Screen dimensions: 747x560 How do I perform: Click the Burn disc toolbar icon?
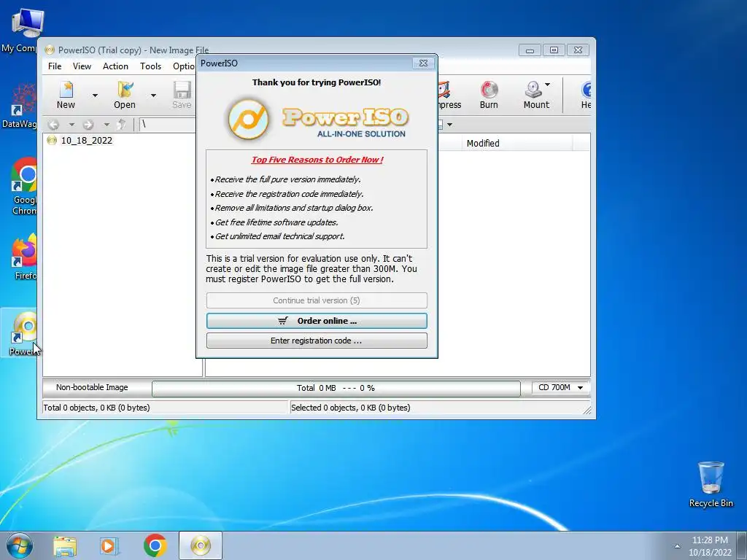(x=489, y=95)
